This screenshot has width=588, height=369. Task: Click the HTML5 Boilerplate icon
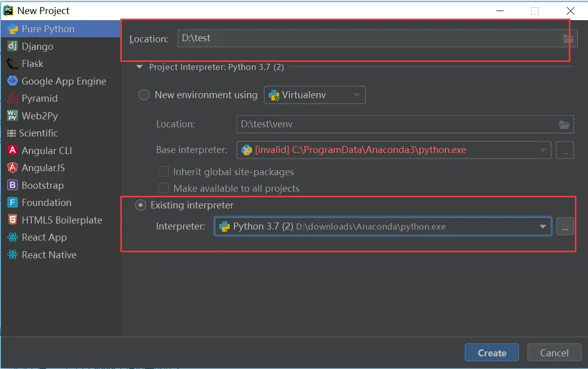(13, 220)
